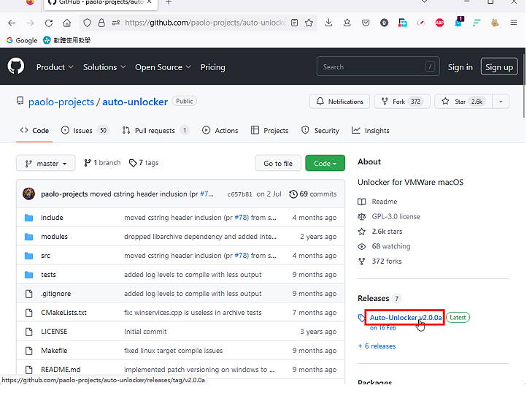Bookmark this page with the star icon
This screenshot has width=532, height=396.
[x=309, y=23]
